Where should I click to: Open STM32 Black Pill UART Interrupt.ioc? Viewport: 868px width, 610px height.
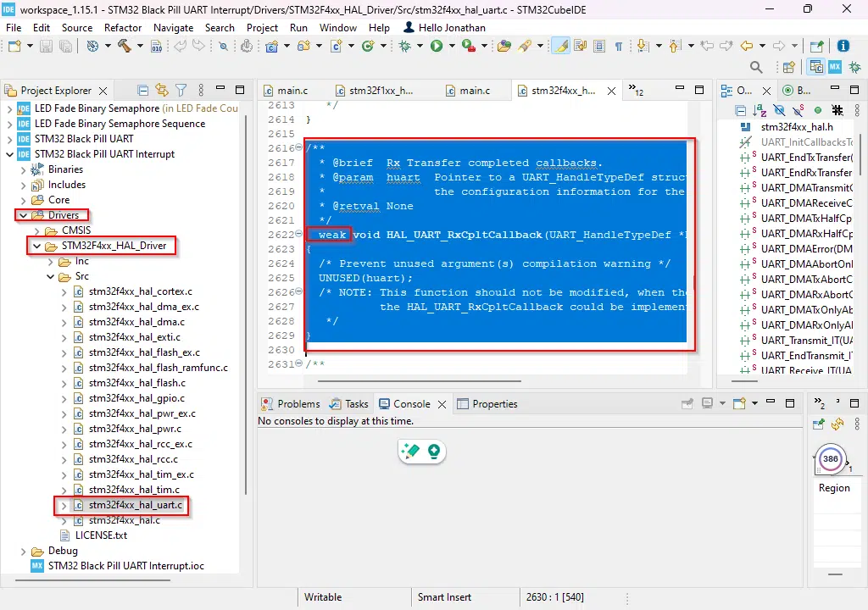[x=125, y=566]
